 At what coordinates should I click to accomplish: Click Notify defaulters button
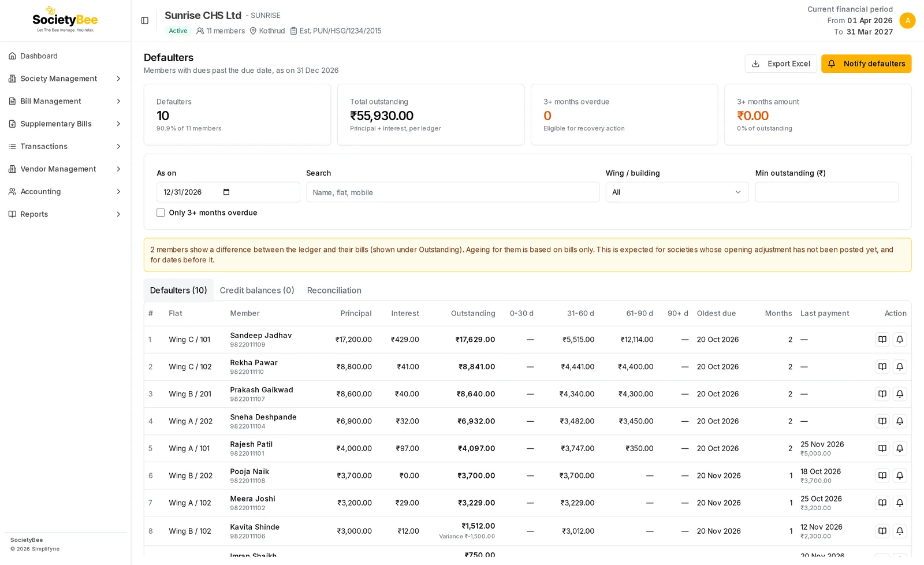[x=866, y=64]
